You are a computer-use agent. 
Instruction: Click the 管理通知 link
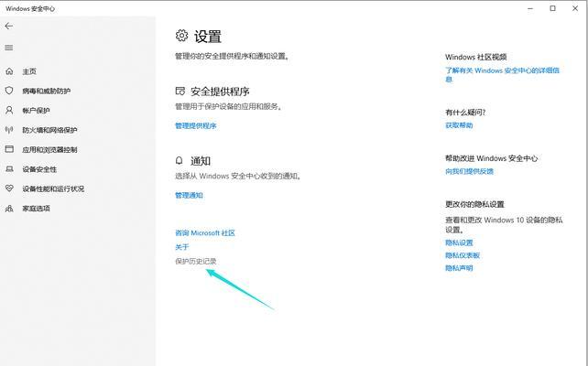coord(189,195)
